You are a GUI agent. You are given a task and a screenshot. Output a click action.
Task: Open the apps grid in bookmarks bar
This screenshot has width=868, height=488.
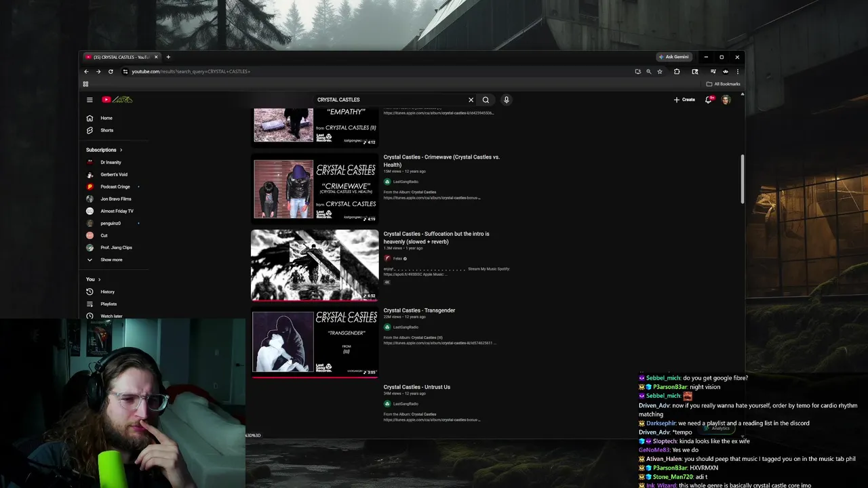[x=85, y=84]
